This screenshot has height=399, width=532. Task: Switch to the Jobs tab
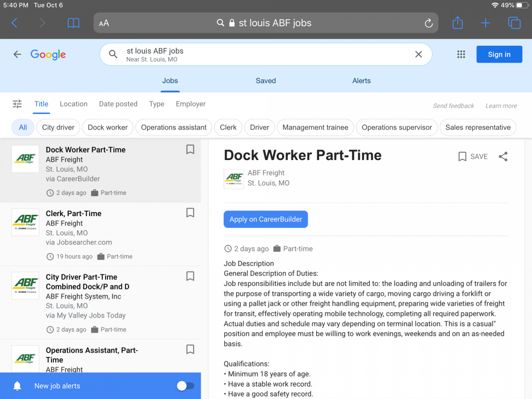tap(170, 81)
